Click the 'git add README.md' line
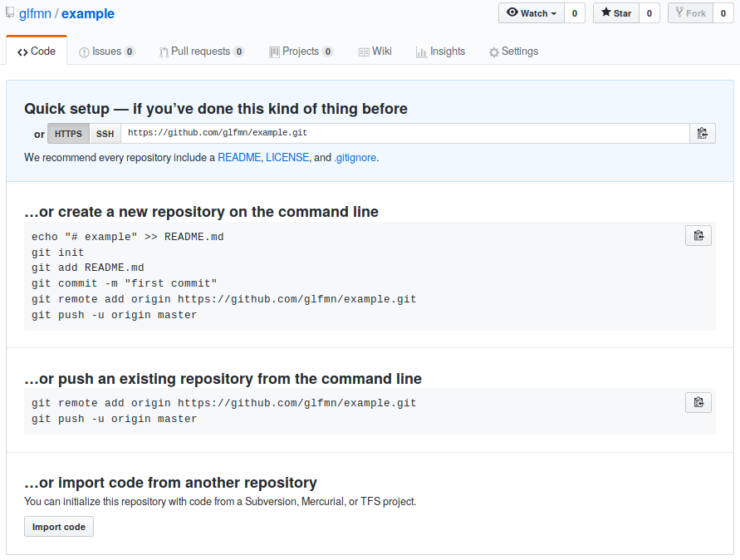This screenshot has width=740, height=560. 88,268
